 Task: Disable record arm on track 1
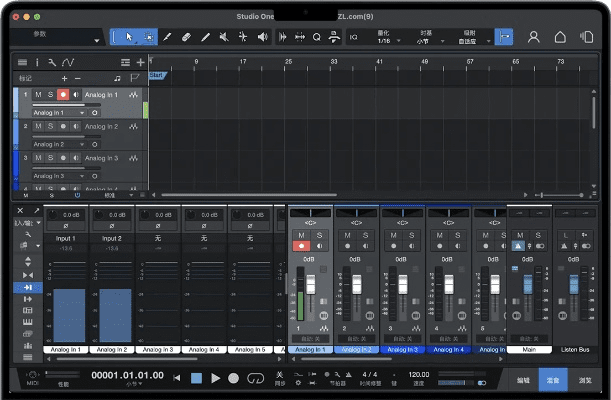[x=63, y=95]
